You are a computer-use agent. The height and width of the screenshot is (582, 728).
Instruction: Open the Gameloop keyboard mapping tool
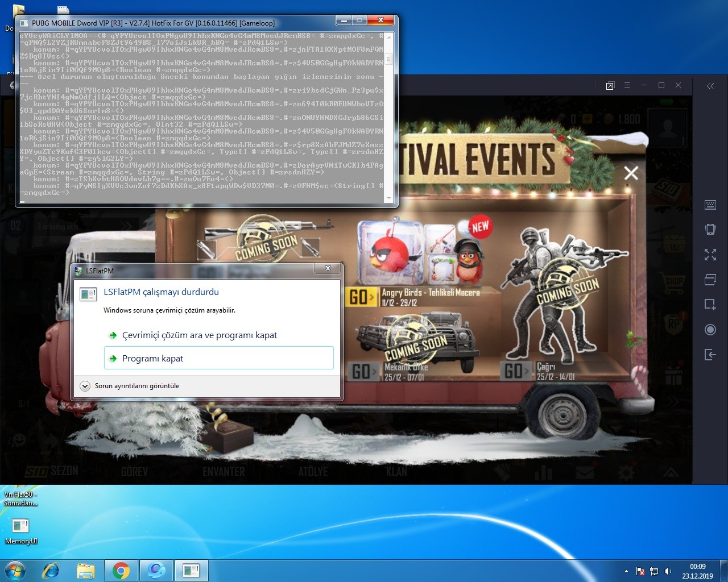tap(710, 205)
